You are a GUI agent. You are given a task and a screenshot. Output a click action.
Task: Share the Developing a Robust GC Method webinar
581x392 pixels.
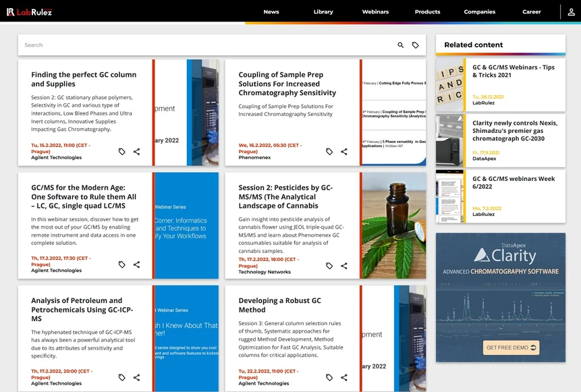click(344, 378)
